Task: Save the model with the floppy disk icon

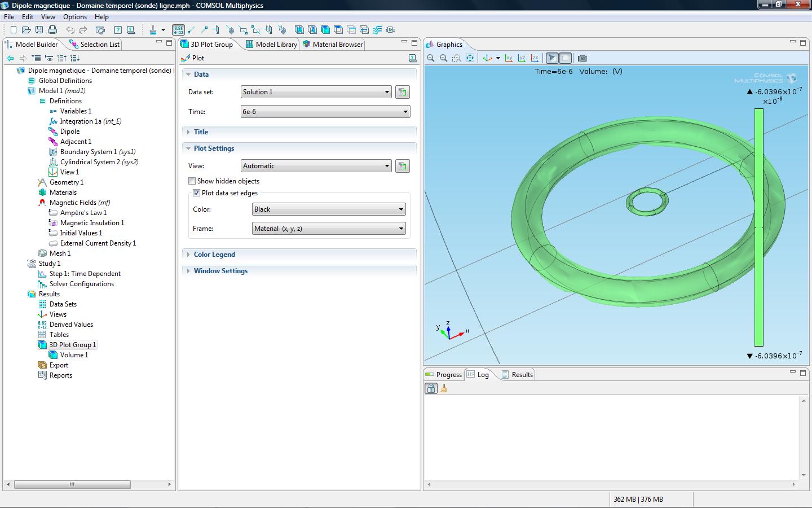Action: [39, 30]
